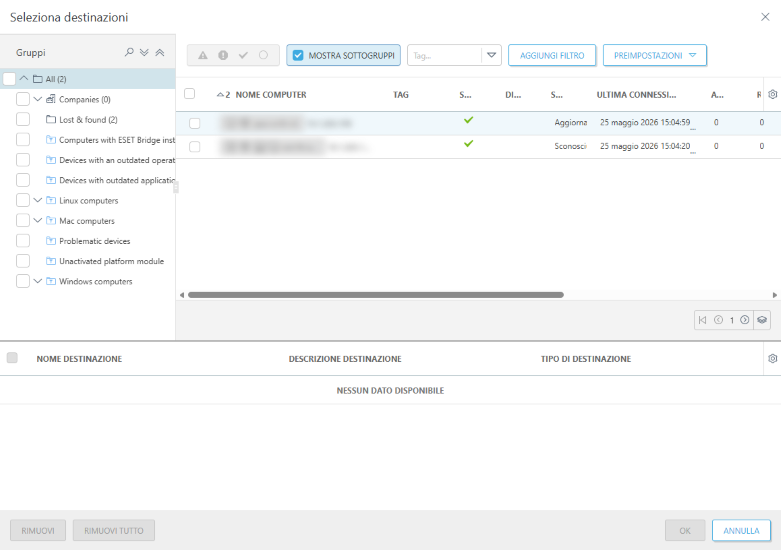Toggle the Mostra Sottogruppi checkbox
The height and width of the screenshot is (550, 781).
298,55
